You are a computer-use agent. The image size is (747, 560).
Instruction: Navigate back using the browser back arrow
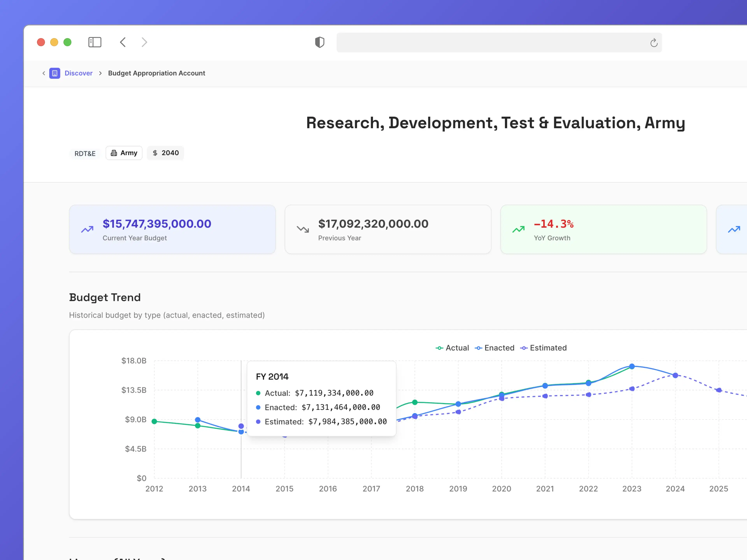123,42
